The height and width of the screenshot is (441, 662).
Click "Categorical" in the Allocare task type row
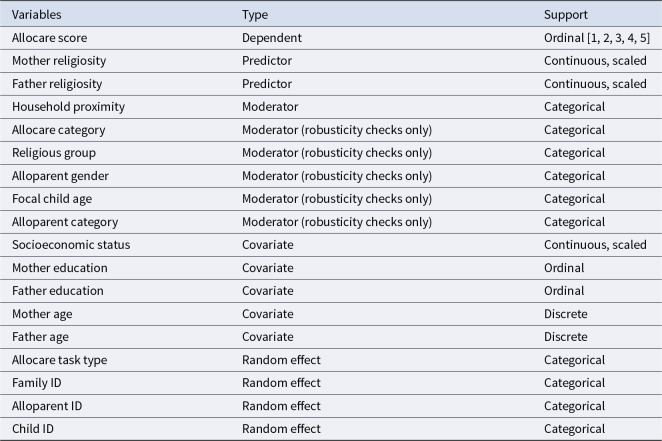tap(575, 360)
